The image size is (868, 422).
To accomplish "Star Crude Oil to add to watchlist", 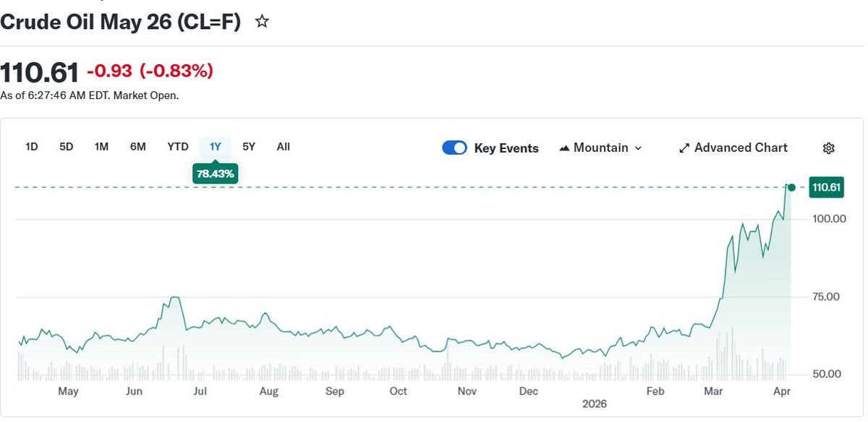I will pos(263,22).
